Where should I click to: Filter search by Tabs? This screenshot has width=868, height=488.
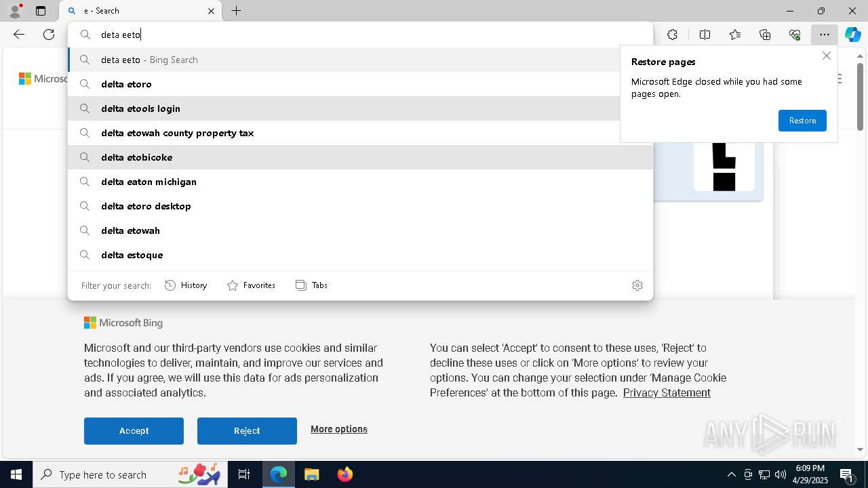pos(311,285)
